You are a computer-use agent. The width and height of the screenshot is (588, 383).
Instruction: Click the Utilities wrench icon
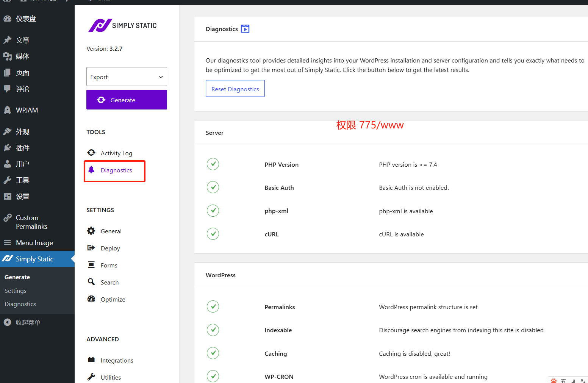click(91, 377)
